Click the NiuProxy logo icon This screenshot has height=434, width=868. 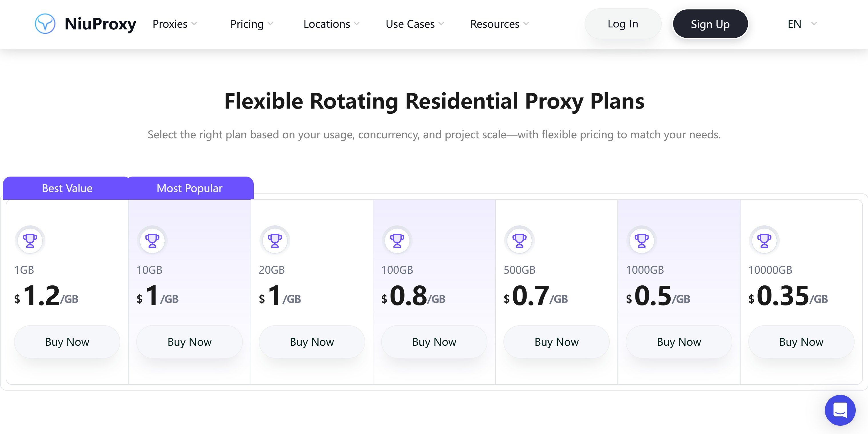pyautogui.click(x=45, y=24)
